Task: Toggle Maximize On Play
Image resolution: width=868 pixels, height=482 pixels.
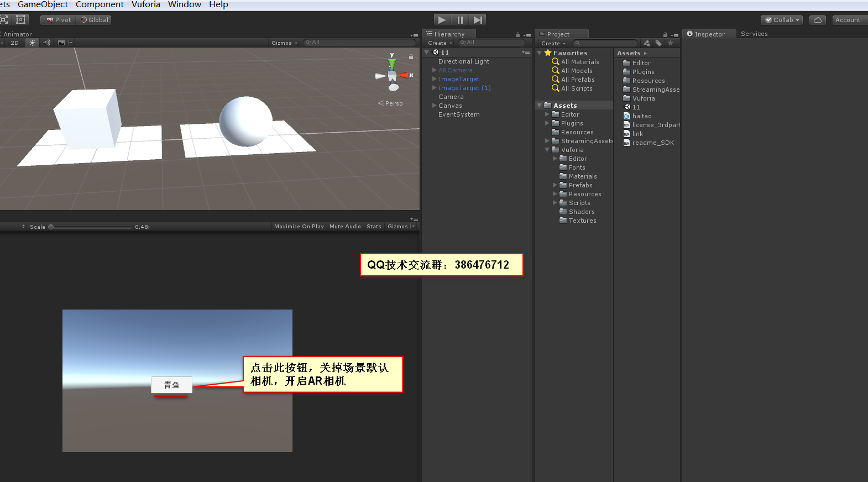Action: tap(299, 226)
